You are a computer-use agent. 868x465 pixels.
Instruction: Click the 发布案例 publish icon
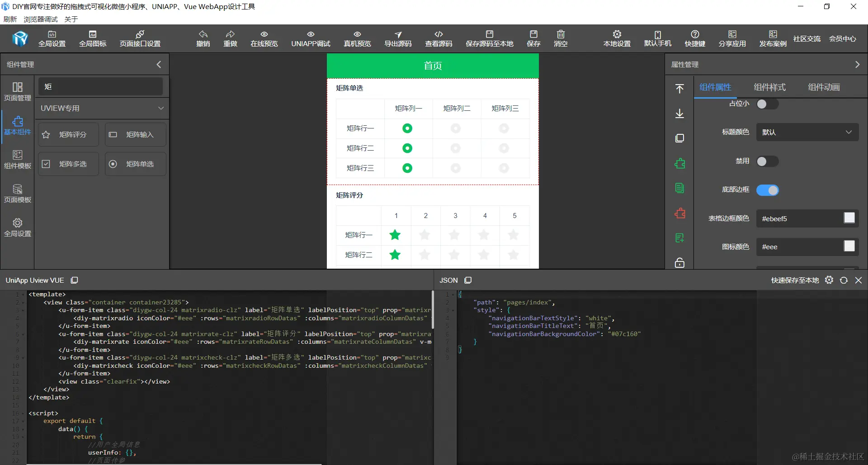(773, 39)
